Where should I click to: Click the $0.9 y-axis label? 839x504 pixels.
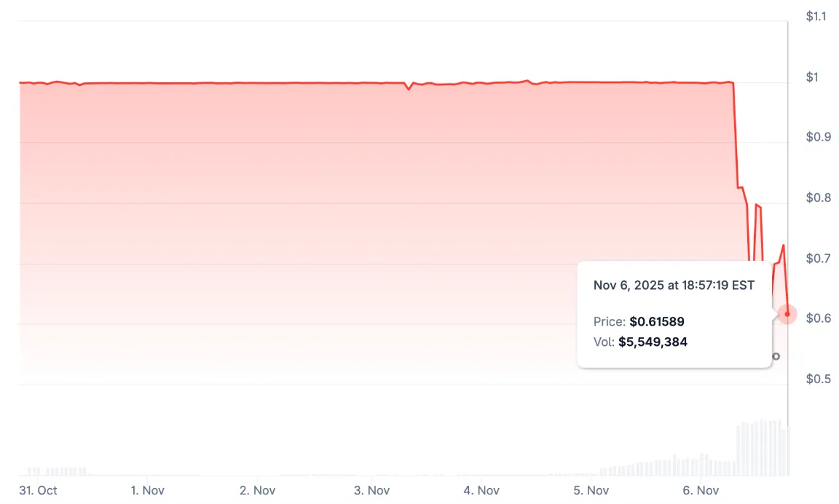point(819,137)
